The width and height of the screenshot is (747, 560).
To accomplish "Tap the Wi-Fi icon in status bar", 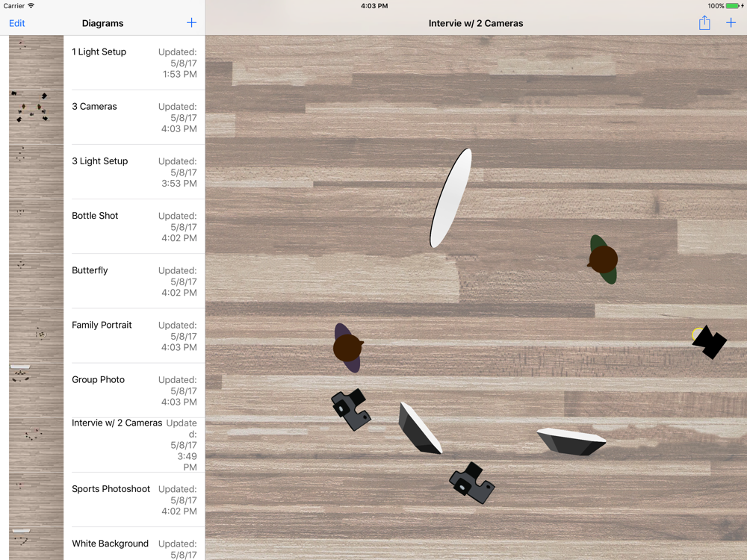I will 31,6.
